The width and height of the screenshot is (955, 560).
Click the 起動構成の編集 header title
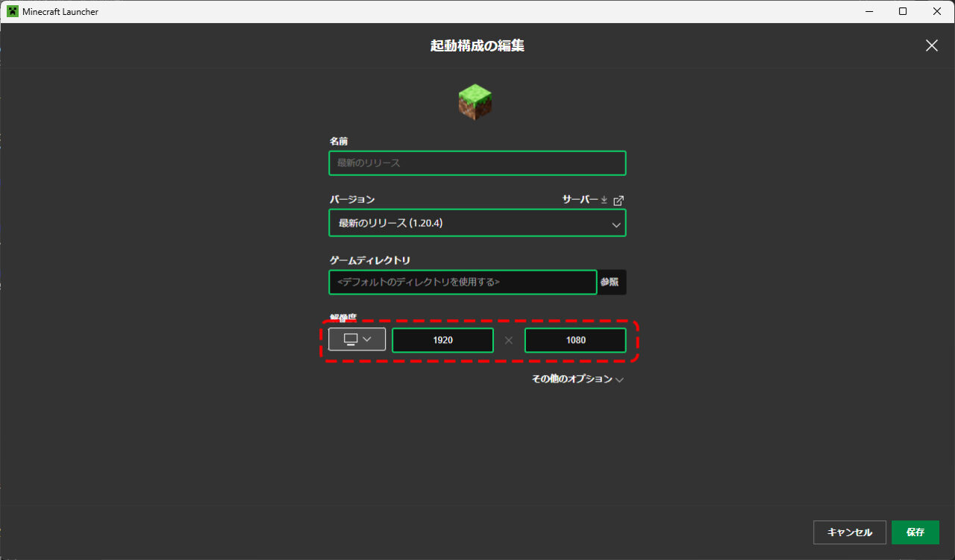click(477, 45)
